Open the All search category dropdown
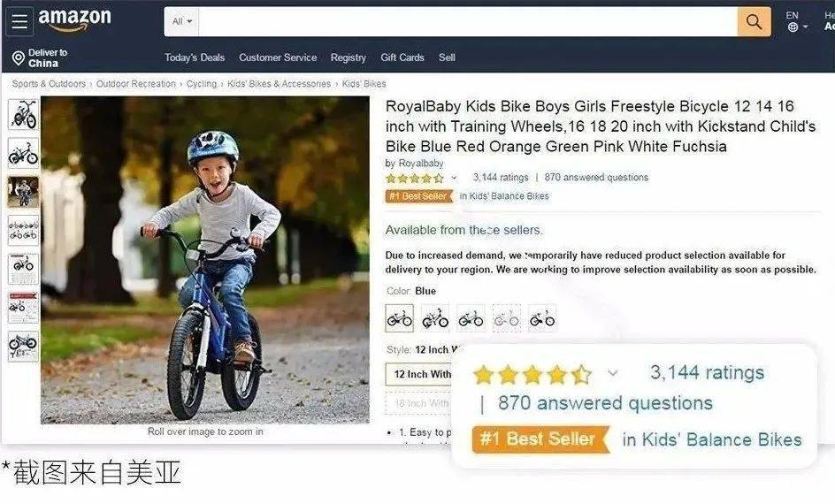 (181, 22)
